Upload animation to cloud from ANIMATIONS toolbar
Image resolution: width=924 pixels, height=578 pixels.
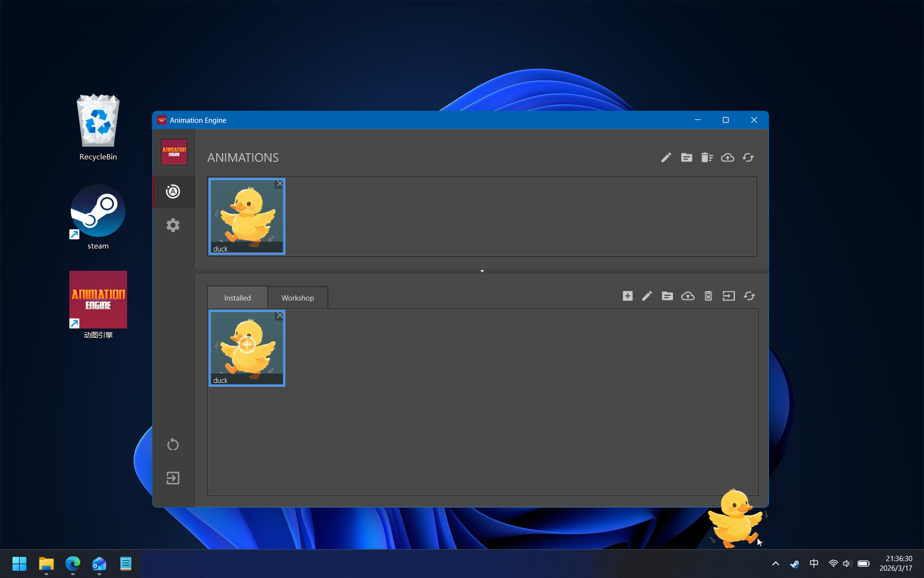pyautogui.click(x=727, y=157)
